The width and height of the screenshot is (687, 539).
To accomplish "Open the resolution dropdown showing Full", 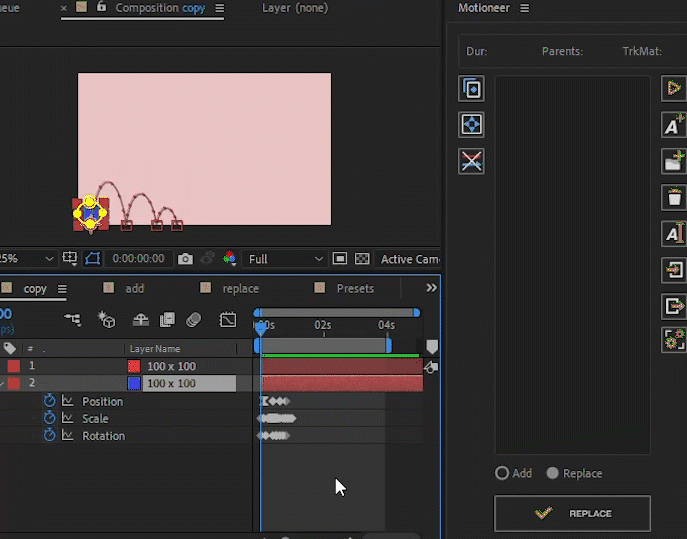I will pyautogui.click(x=285, y=259).
